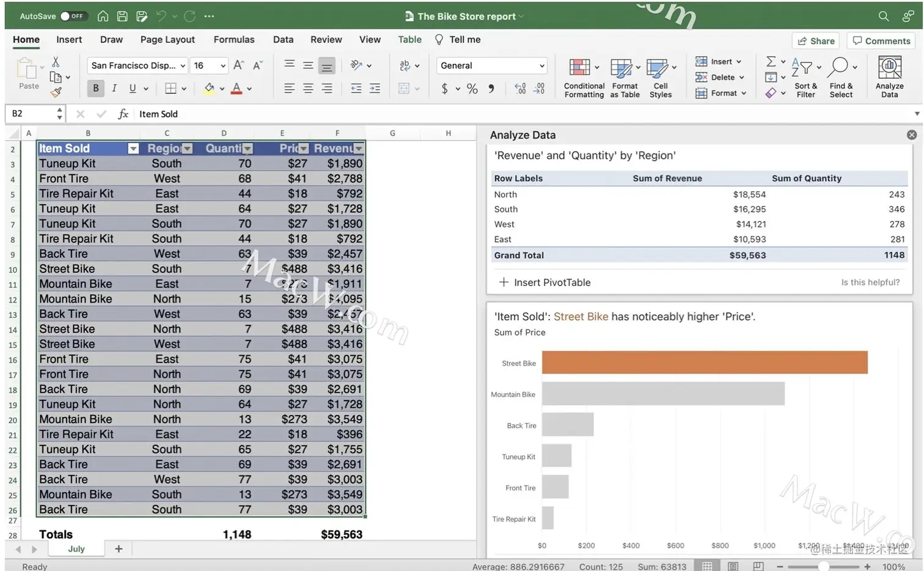Click the Home icon in title bar
The width and height of the screenshot is (924, 571).
click(103, 17)
